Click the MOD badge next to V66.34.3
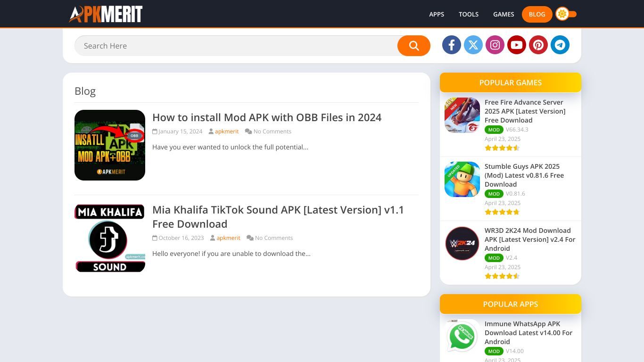Viewport: 644px width, 362px height. (494, 130)
